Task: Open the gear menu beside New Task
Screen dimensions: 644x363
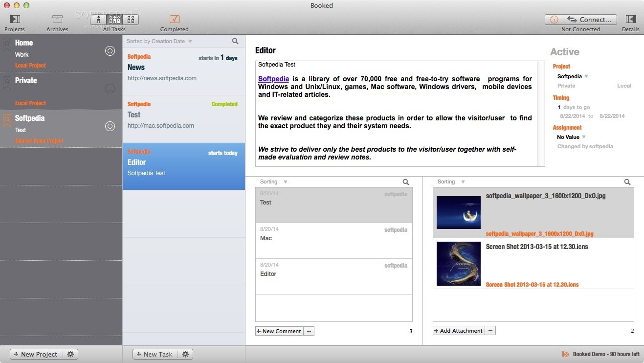Action: 186,354
